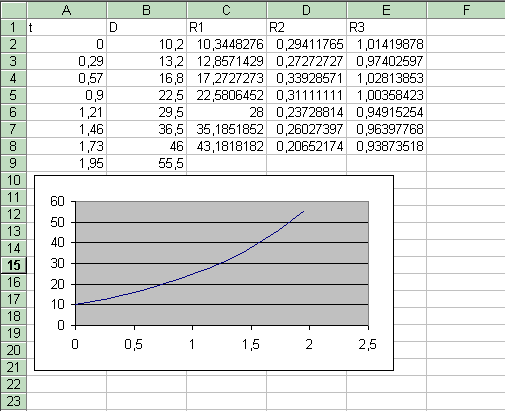Image resolution: width=505 pixels, height=411 pixels.
Task: Select column B header
Action: (147, 10)
